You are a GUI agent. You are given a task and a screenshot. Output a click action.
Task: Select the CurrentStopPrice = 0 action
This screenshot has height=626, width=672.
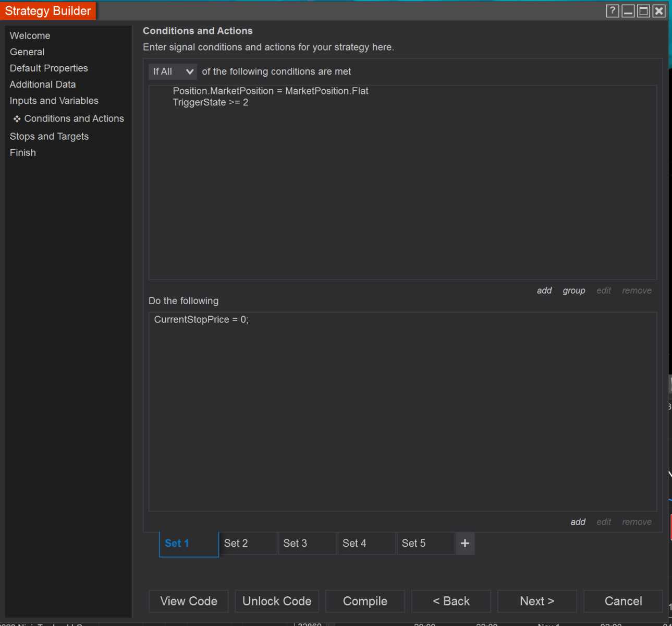point(201,320)
